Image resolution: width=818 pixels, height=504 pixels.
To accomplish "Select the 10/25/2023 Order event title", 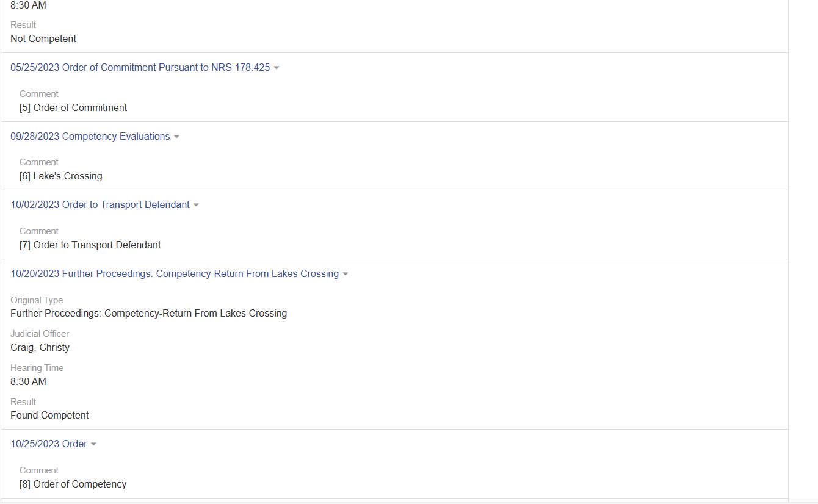I will [48, 444].
